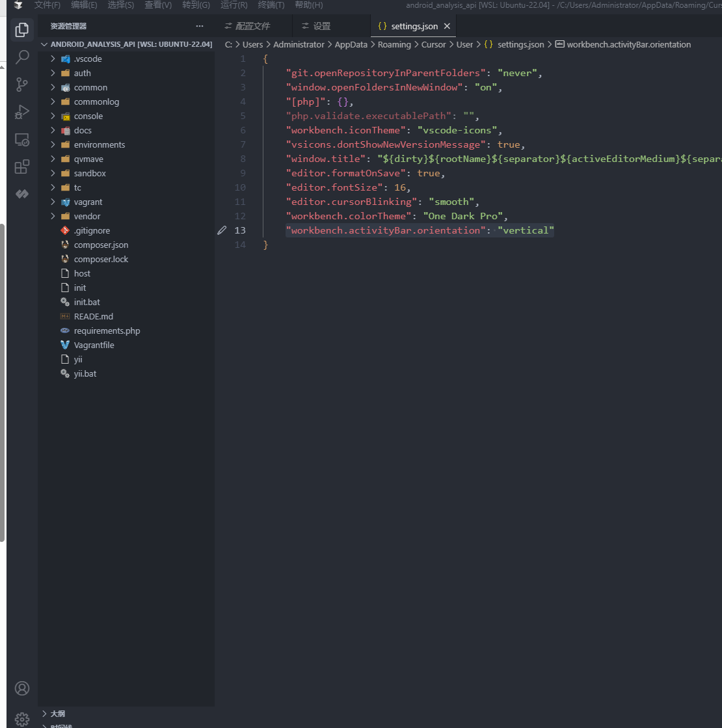Expand the .vscode folder
Viewport: 722px width, 728px height.
tap(87, 59)
